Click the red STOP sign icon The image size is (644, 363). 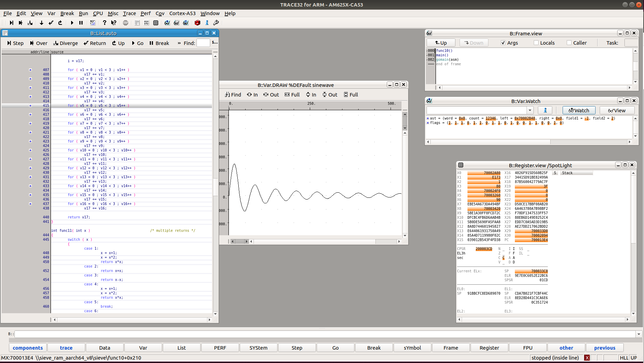[126, 23]
